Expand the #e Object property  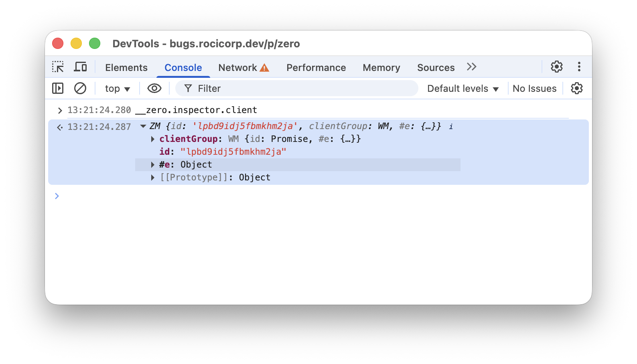(153, 165)
